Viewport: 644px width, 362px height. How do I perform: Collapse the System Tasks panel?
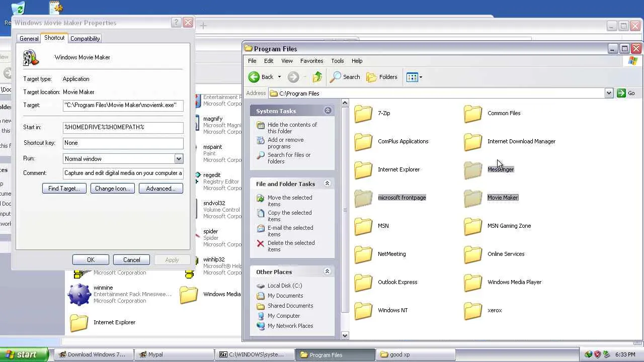(x=328, y=111)
